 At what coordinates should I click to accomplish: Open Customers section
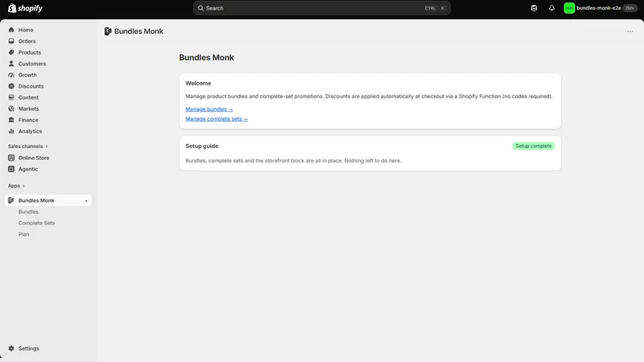coord(32,64)
